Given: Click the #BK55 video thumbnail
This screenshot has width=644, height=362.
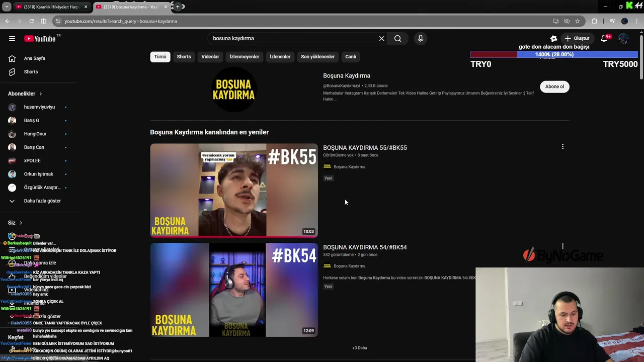Looking at the screenshot, I should [234, 190].
